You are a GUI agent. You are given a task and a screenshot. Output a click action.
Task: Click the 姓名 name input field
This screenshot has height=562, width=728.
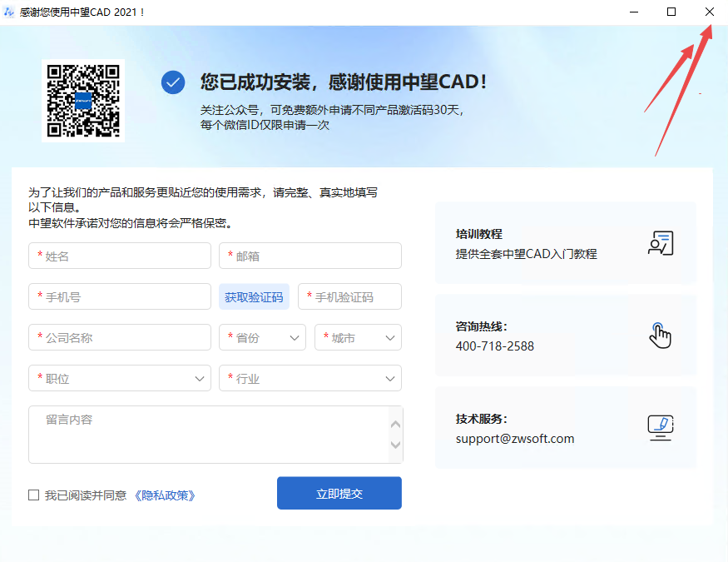[120, 256]
